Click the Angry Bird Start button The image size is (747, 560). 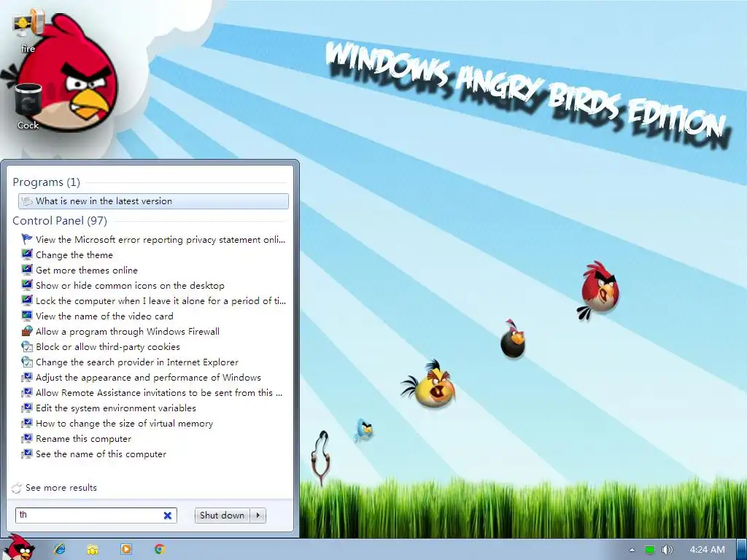click(x=19, y=547)
